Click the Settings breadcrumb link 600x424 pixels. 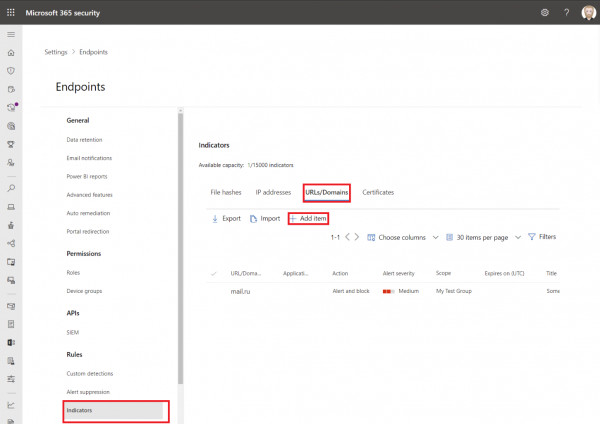[x=56, y=52]
